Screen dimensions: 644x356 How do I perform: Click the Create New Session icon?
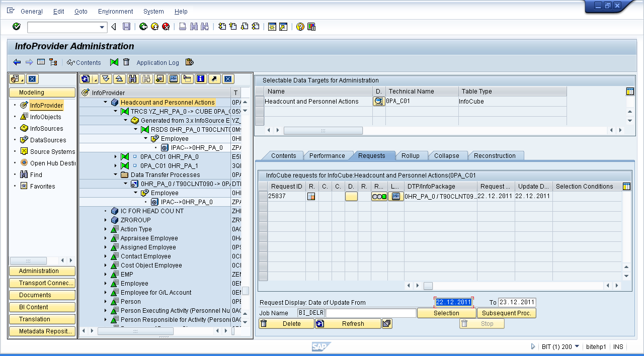coord(272,27)
